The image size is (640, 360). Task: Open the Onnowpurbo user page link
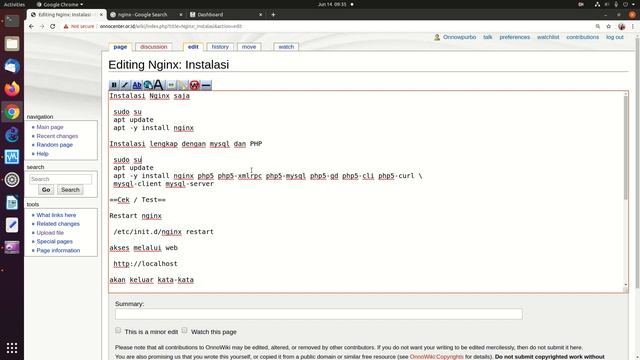coord(459,37)
